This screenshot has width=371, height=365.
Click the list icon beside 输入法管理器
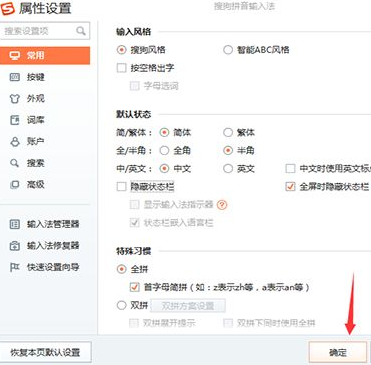click(15, 224)
